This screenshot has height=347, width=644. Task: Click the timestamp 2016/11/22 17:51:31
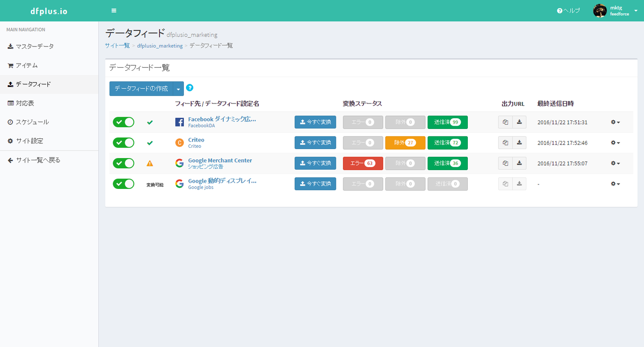click(562, 122)
